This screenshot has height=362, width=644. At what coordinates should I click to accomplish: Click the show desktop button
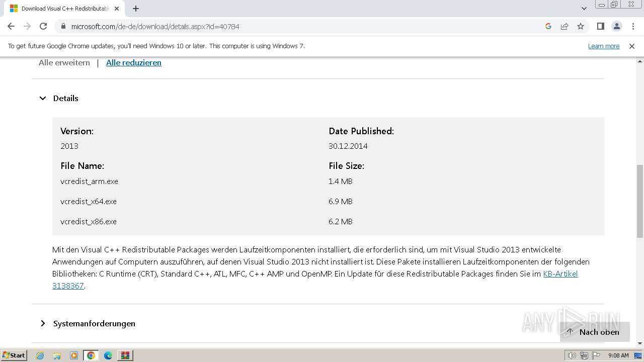click(638, 355)
